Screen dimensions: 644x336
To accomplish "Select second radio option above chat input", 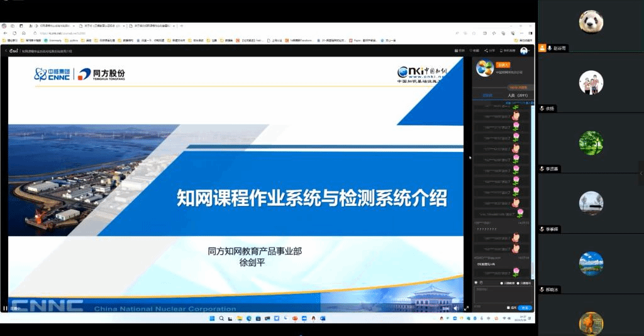I will point(518,283).
